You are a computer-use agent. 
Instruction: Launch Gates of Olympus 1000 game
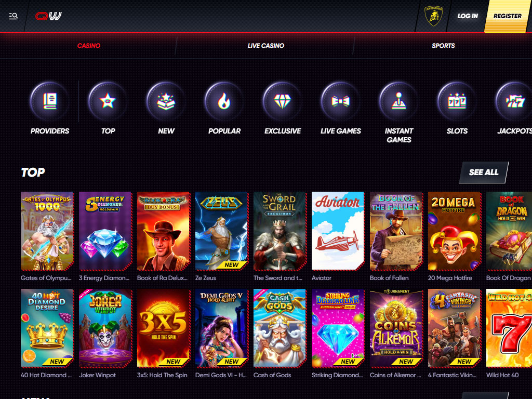(x=47, y=231)
